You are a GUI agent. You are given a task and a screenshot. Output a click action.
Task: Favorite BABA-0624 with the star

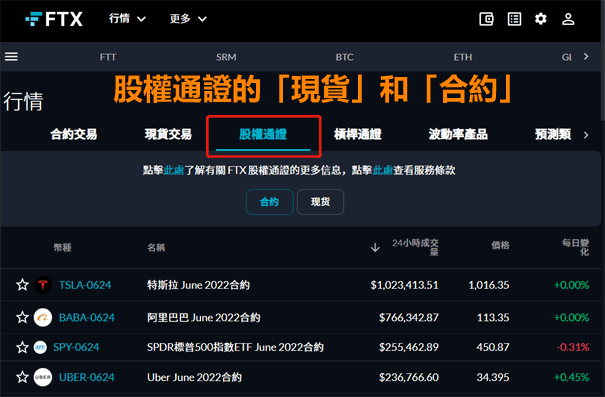point(22,318)
